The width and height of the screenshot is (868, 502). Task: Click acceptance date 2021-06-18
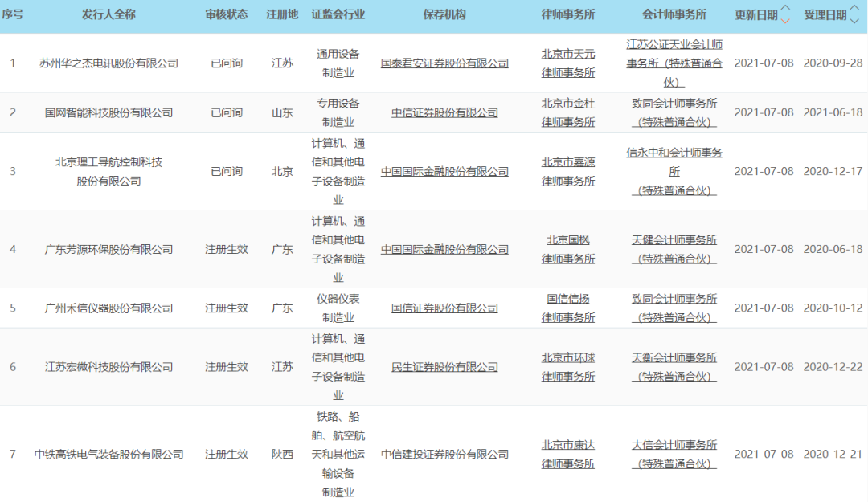coord(833,112)
